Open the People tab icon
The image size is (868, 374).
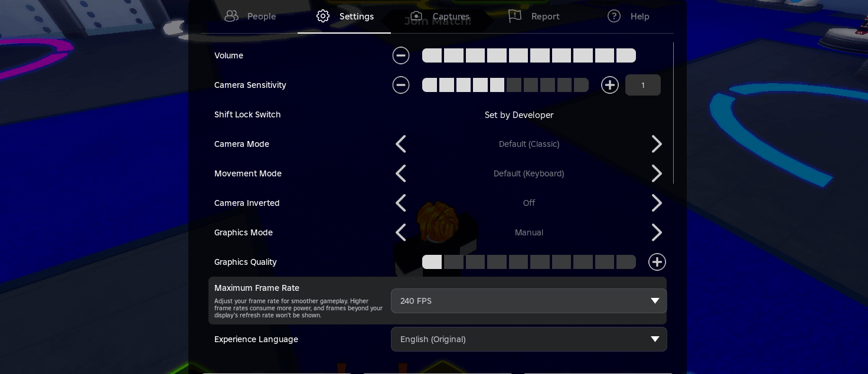(x=231, y=17)
